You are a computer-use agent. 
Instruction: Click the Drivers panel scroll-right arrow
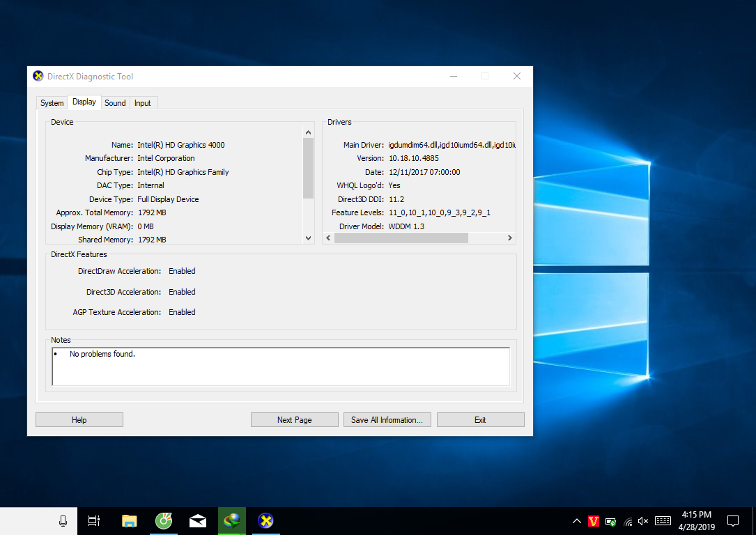(x=509, y=238)
